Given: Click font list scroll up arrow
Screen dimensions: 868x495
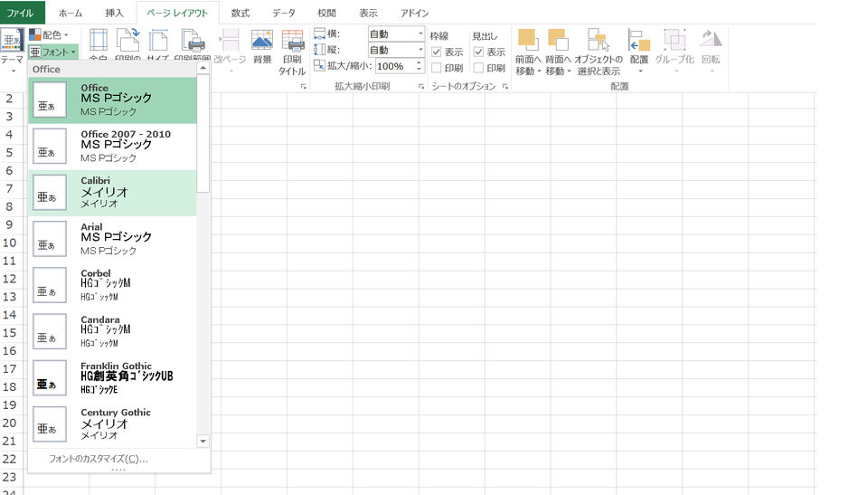Looking at the screenshot, I should 203,68.
